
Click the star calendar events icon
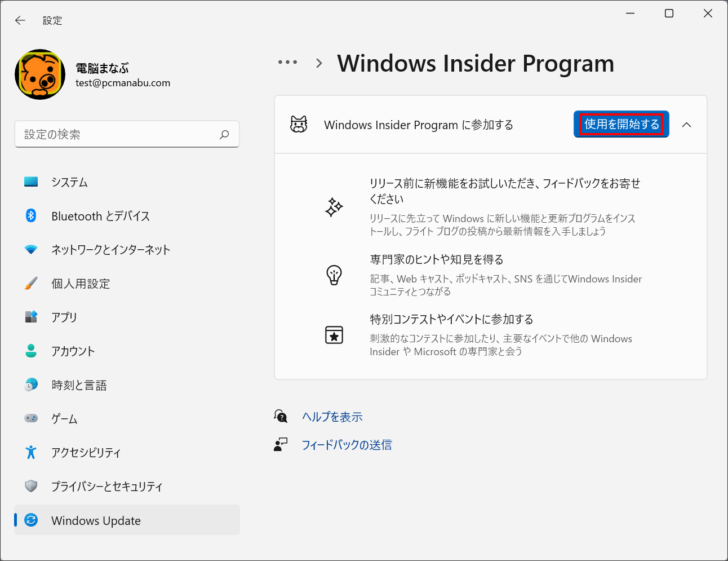(x=334, y=335)
